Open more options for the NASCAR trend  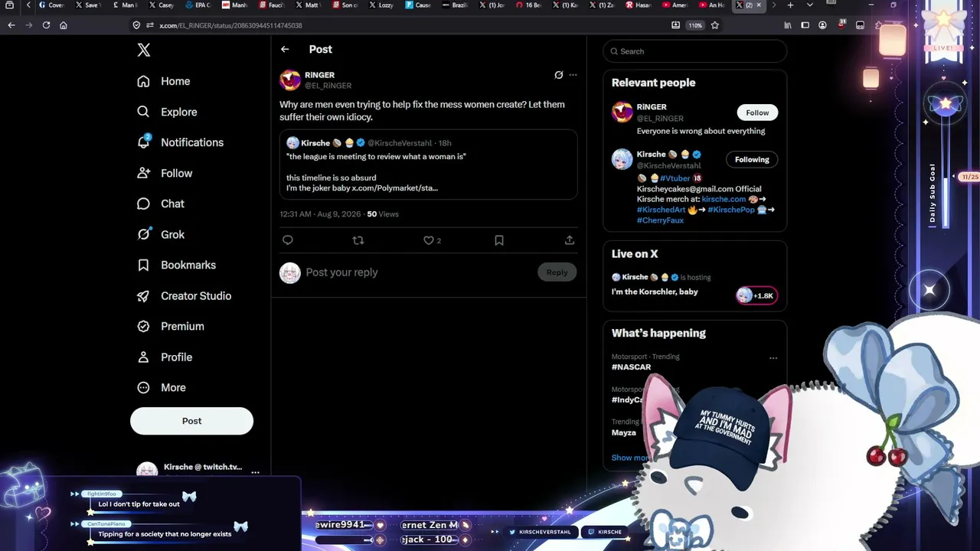[x=773, y=357]
